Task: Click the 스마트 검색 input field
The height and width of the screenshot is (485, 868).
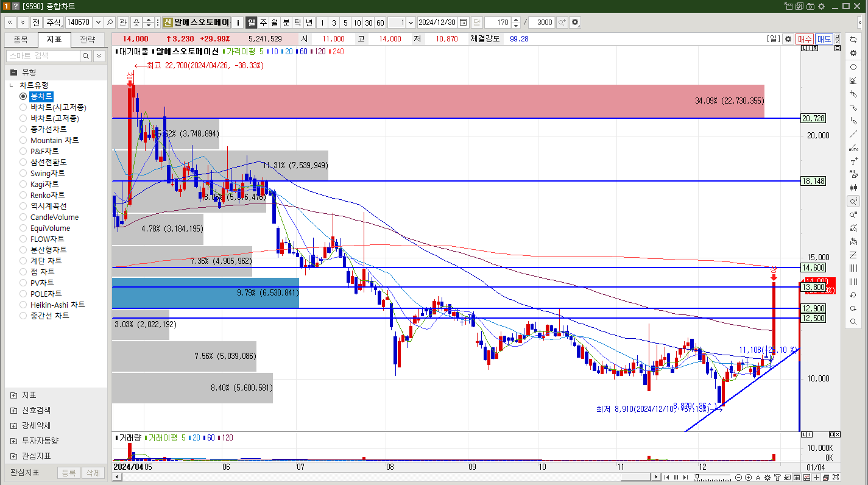Action: (43, 56)
